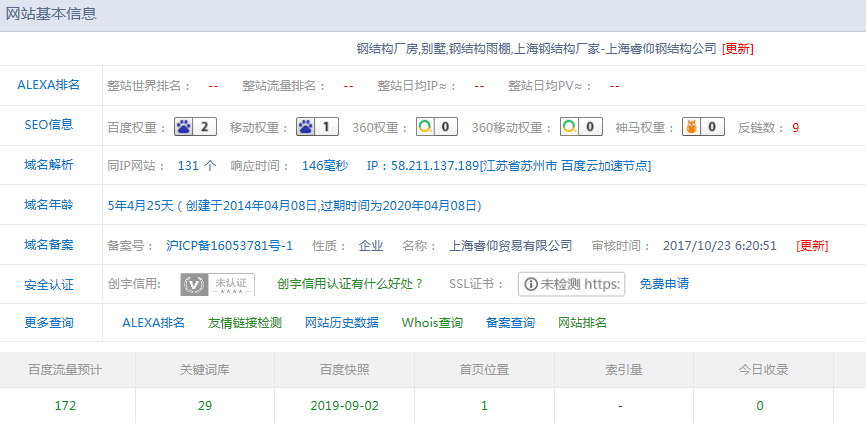Click the SEO信息 row label
This screenshot has width=866, height=423.
pyautogui.click(x=49, y=125)
